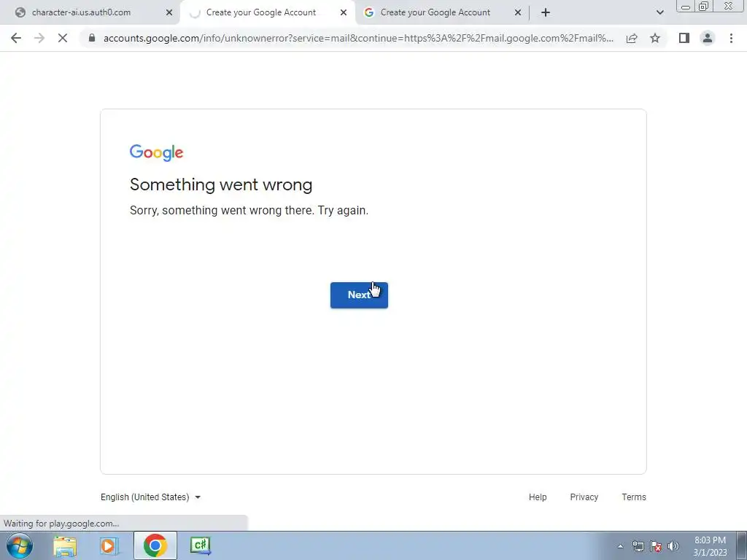Click the blue Next button

(x=359, y=295)
